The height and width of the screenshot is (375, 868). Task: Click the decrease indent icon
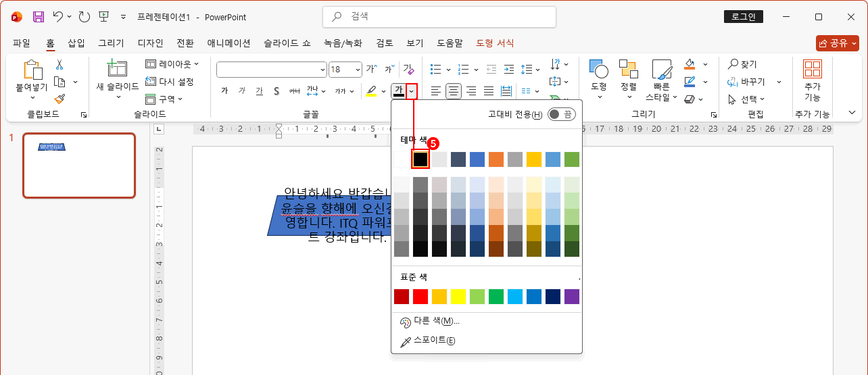click(491, 69)
